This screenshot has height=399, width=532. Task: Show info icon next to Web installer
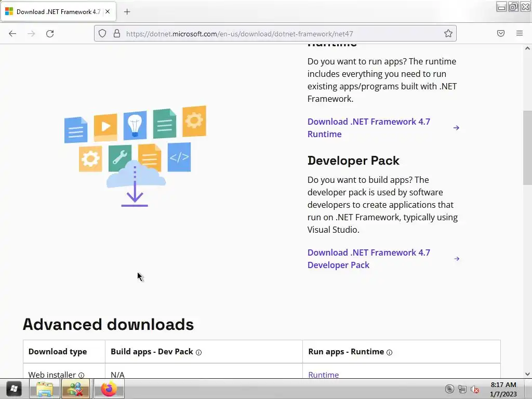pyautogui.click(x=82, y=375)
